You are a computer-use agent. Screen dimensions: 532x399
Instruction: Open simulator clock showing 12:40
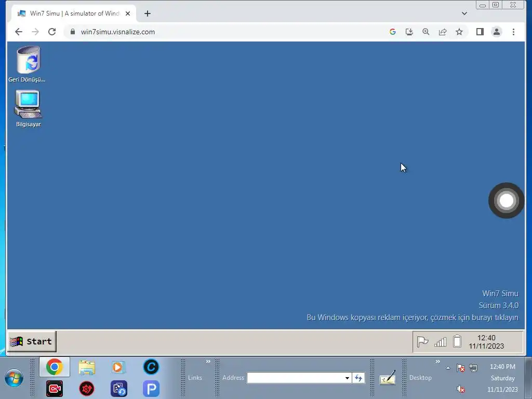tap(486, 342)
